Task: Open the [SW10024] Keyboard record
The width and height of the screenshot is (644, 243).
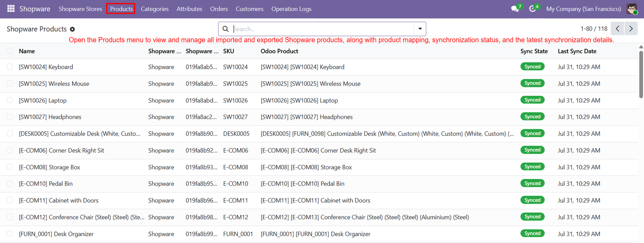Action: (x=46, y=67)
